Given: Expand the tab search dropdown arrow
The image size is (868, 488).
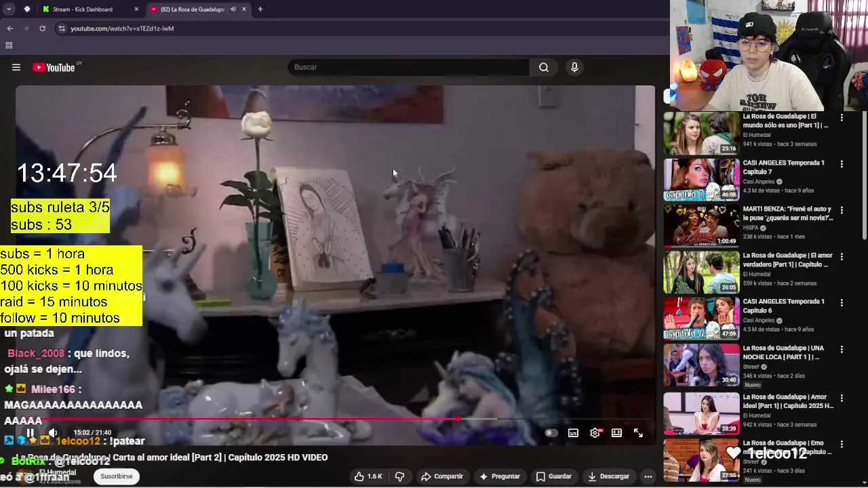Looking at the screenshot, I should pyautogui.click(x=9, y=9).
